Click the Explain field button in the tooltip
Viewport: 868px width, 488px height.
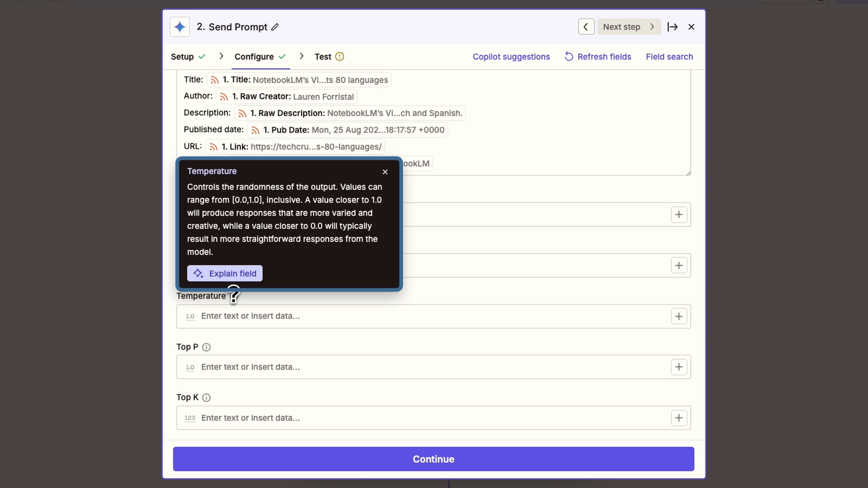tap(225, 273)
